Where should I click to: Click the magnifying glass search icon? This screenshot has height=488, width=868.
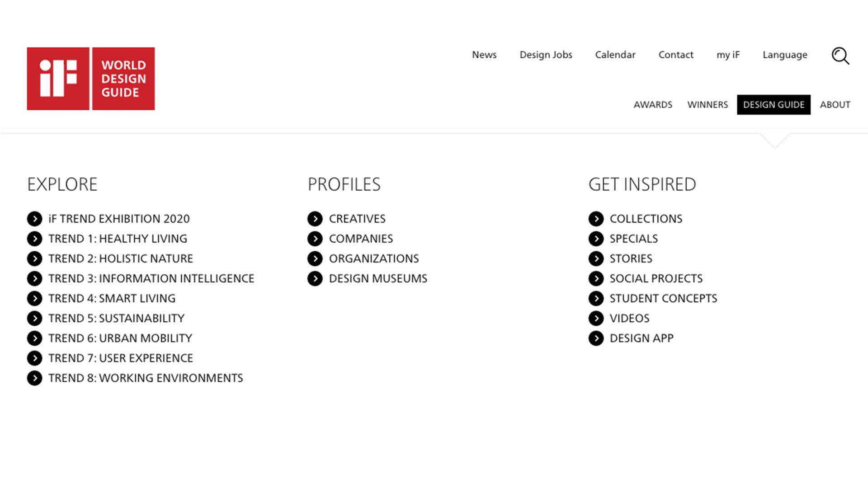[x=840, y=56]
